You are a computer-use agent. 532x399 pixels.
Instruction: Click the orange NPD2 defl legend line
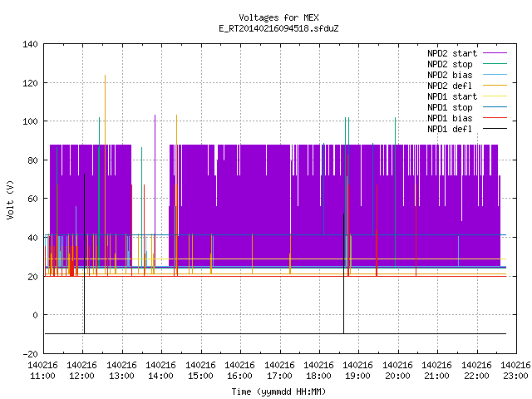coord(495,86)
